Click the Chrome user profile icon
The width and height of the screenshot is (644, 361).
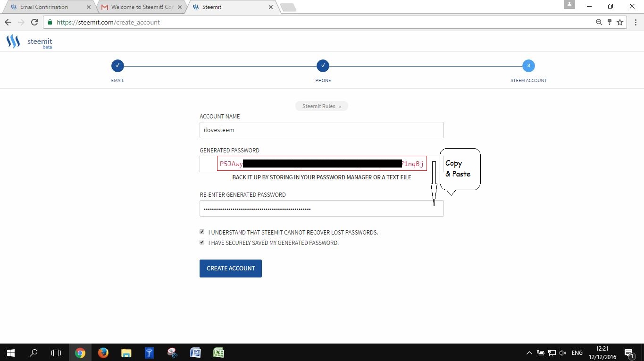[x=569, y=4]
